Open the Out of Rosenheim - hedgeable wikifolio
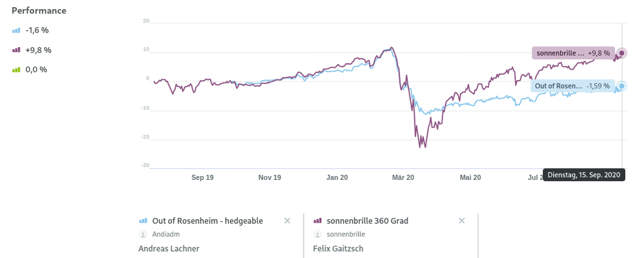644x258 pixels. click(208, 221)
